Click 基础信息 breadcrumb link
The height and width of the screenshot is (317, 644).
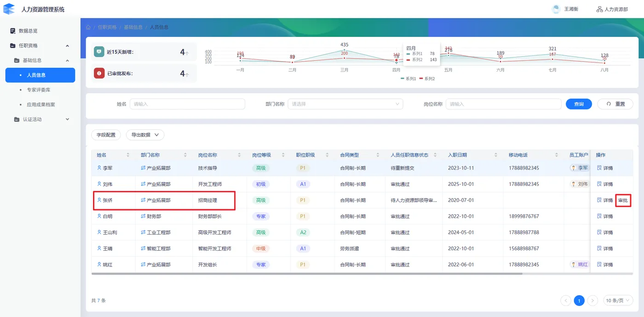pos(133,27)
